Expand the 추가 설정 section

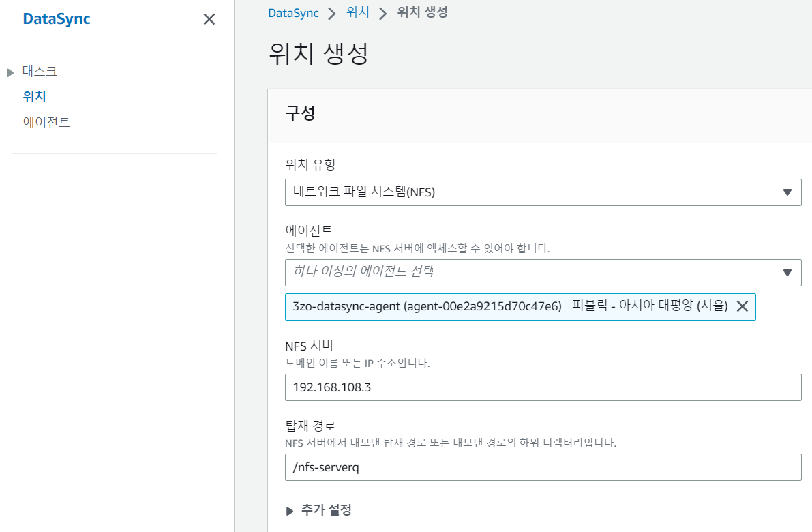319,510
